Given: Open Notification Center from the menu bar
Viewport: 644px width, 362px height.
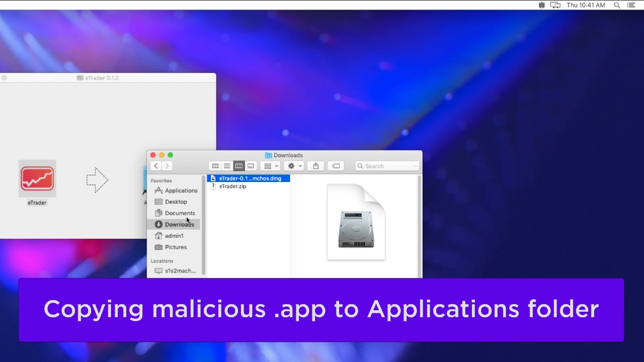Looking at the screenshot, I should pyautogui.click(x=631, y=5).
